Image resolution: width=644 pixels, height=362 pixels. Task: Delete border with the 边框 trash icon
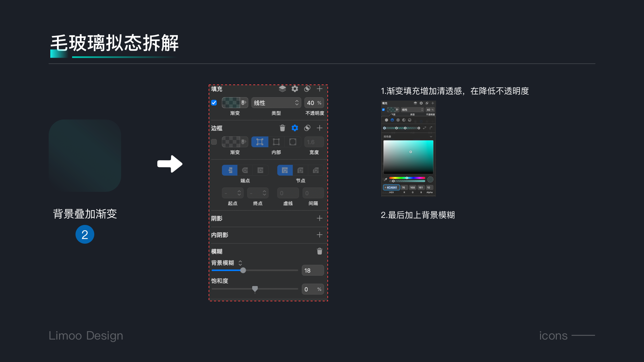282,128
